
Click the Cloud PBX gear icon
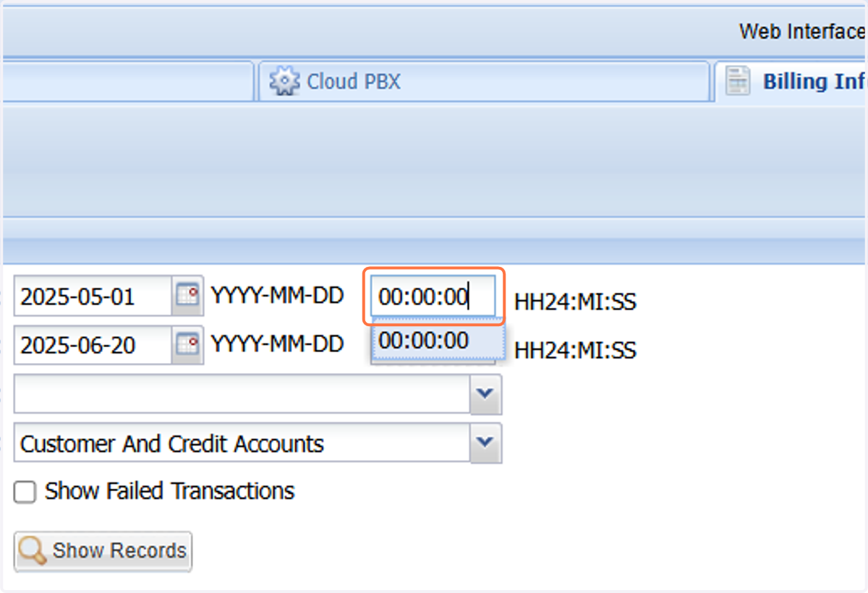pos(284,81)
